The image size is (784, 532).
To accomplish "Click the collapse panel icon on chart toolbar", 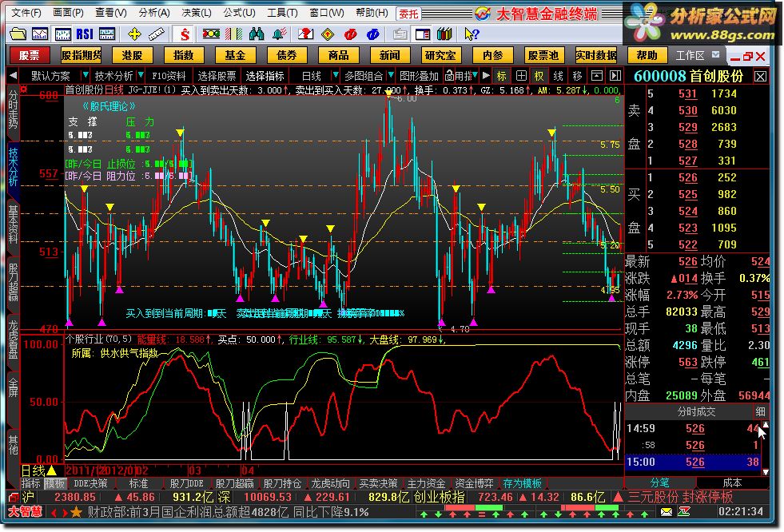I will (x=596, y=76).
